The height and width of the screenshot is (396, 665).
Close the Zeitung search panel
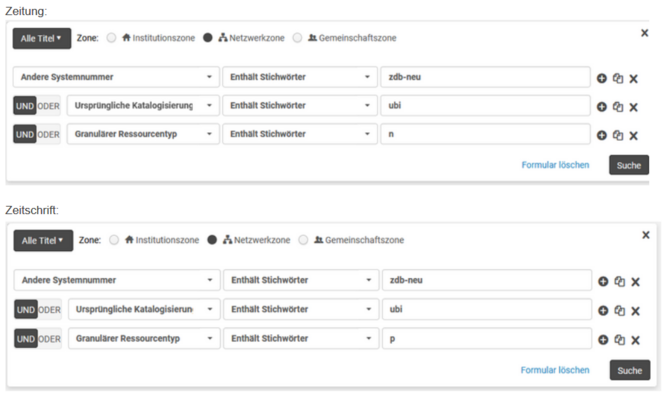tap(645, 33)
